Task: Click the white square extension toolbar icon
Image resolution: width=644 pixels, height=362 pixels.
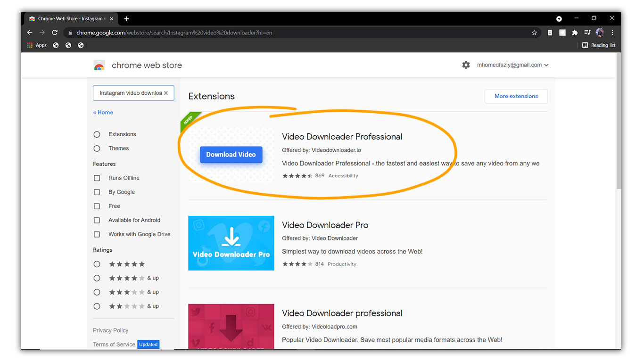Action: pyautogui.click(x=562, y=33)
